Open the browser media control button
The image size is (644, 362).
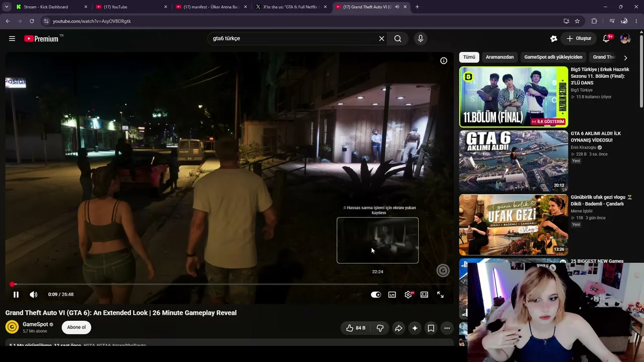[612, 21]
